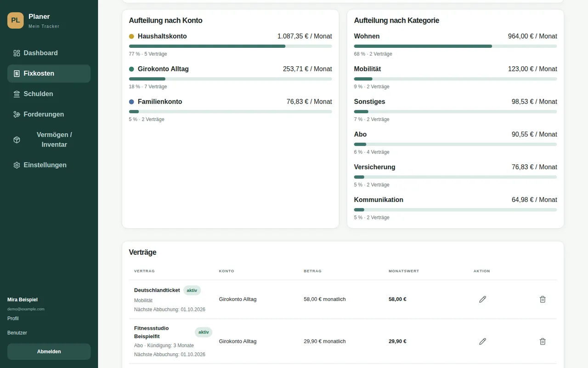Click the Abo category label
This screenshot has height=368, width=588.
coord(360,134)
